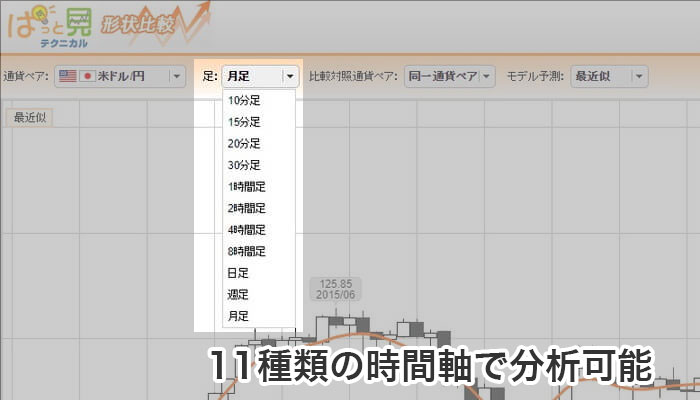
Task: Click the 足 combo box arrow
Action: [290, 76]
